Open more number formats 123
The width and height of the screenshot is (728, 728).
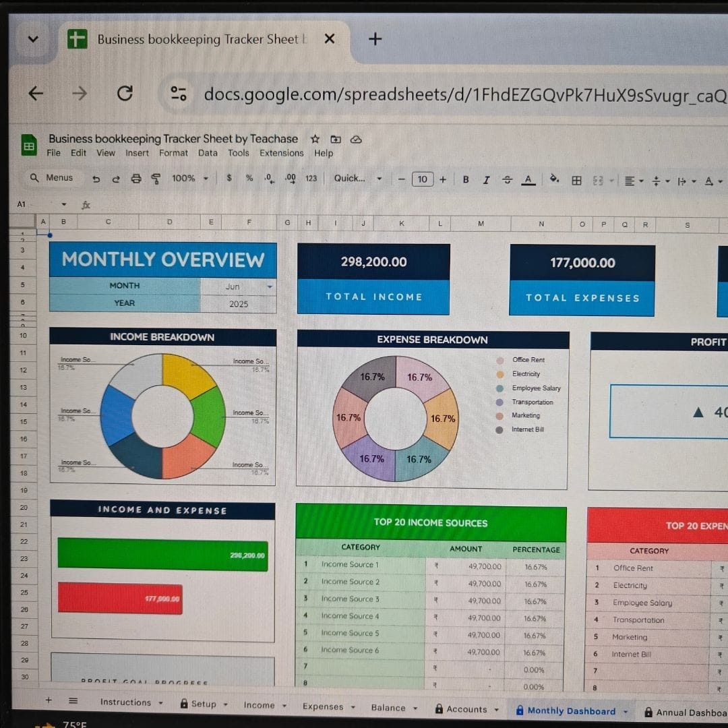[311, 178]
